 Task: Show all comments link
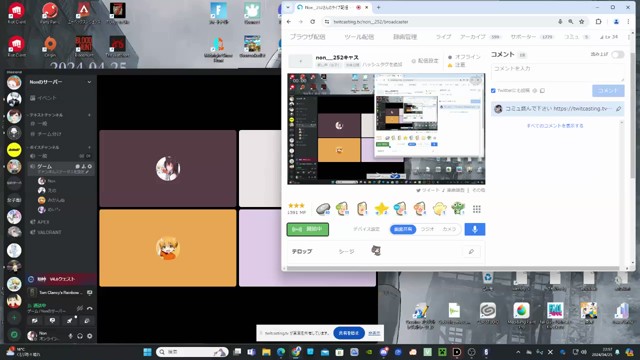555,126
